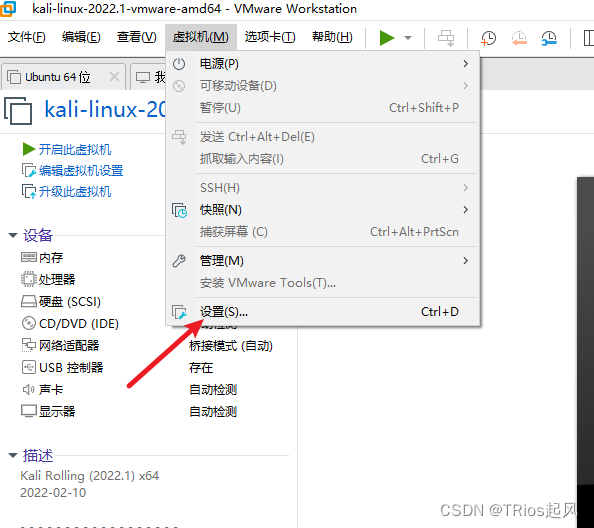
Task: Click the 自动检测 value for 声卡
Action: point(213,390)
